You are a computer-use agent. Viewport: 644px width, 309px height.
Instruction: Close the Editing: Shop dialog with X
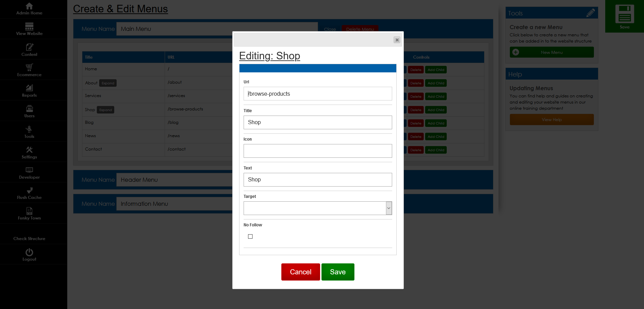coord(397,40)
